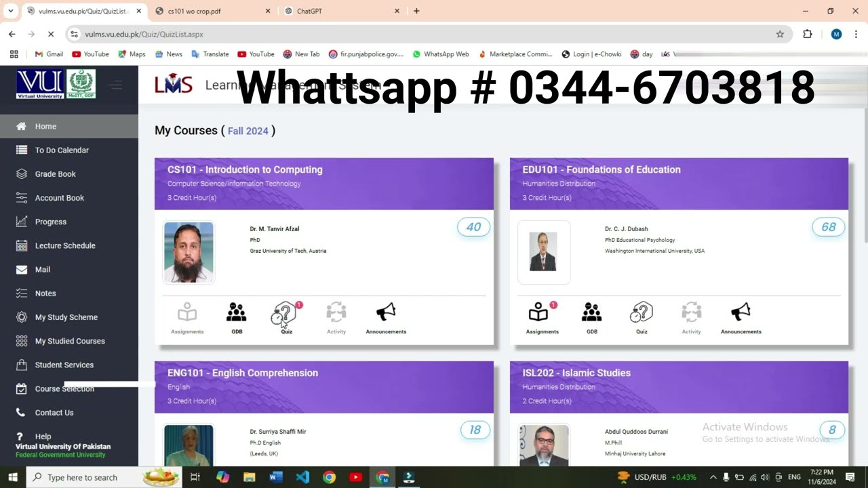Open the Chrome three-dot menu
This screenshot has width=868, height=488.
point(856,34)
